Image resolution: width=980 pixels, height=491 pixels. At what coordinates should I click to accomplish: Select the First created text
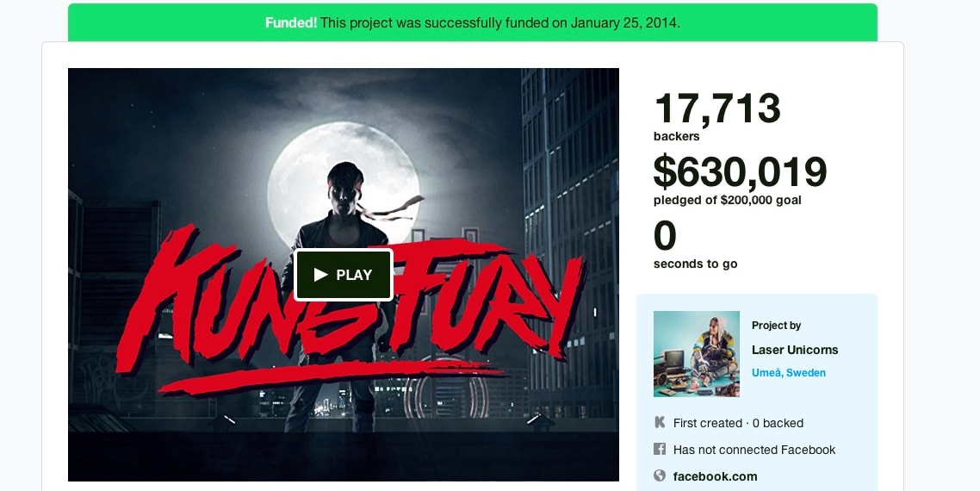[x=707, y=424]
